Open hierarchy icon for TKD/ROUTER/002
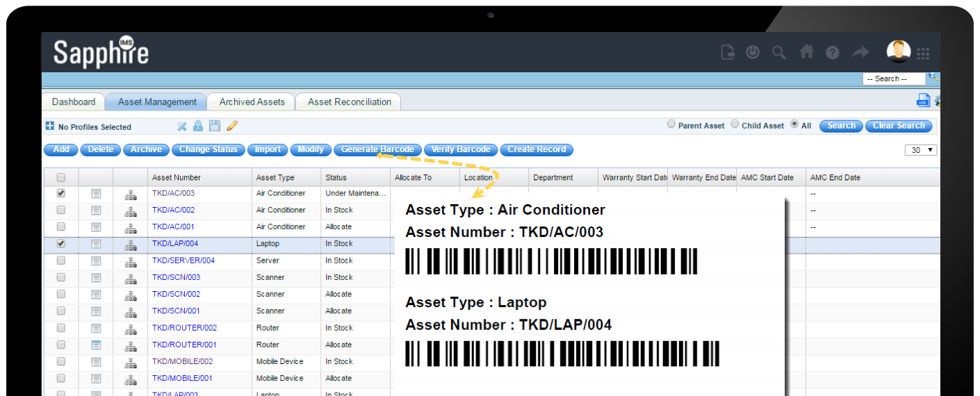The width and height of the screenshot is (980, 396). tap(131, 329)
